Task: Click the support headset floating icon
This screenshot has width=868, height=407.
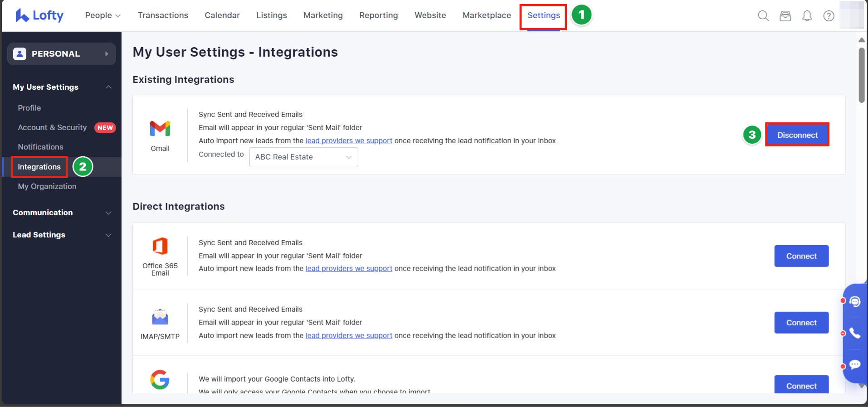Action: click(x=855, y=301)
